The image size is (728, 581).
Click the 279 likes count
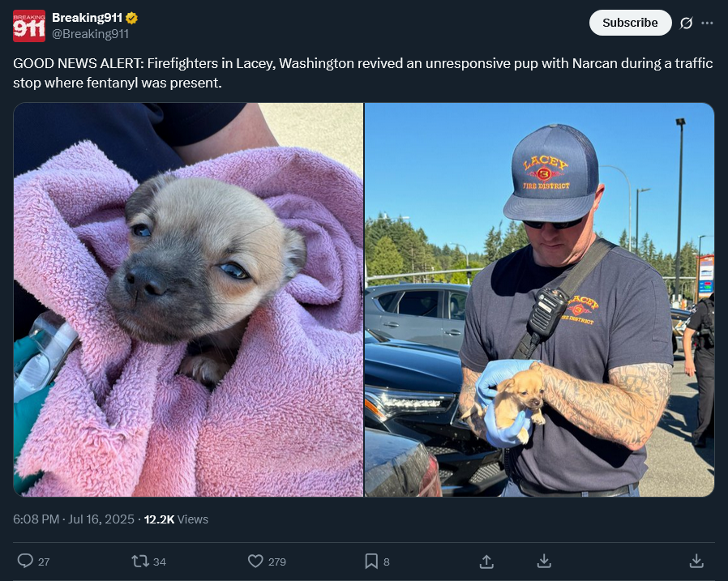[277, 562]
